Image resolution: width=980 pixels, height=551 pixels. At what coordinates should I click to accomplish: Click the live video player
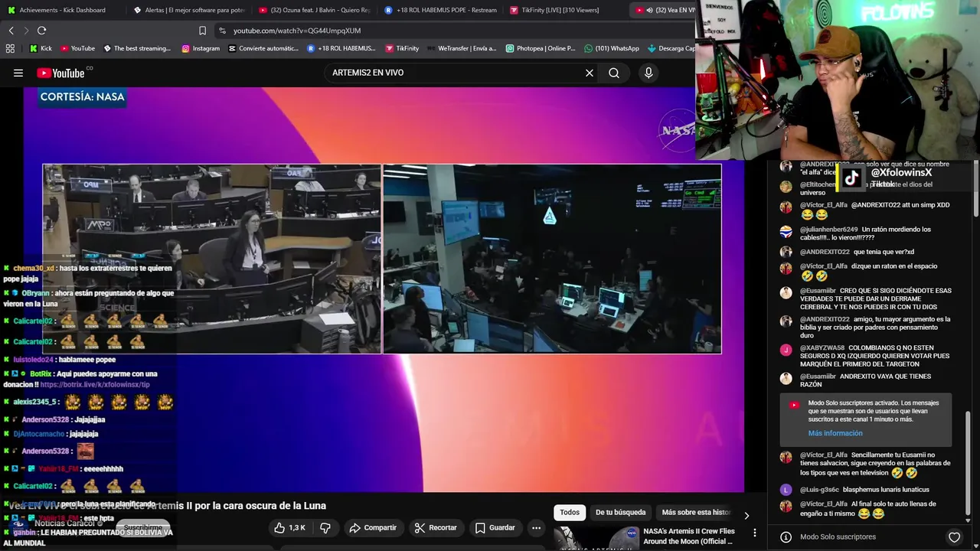pos(383,289)
